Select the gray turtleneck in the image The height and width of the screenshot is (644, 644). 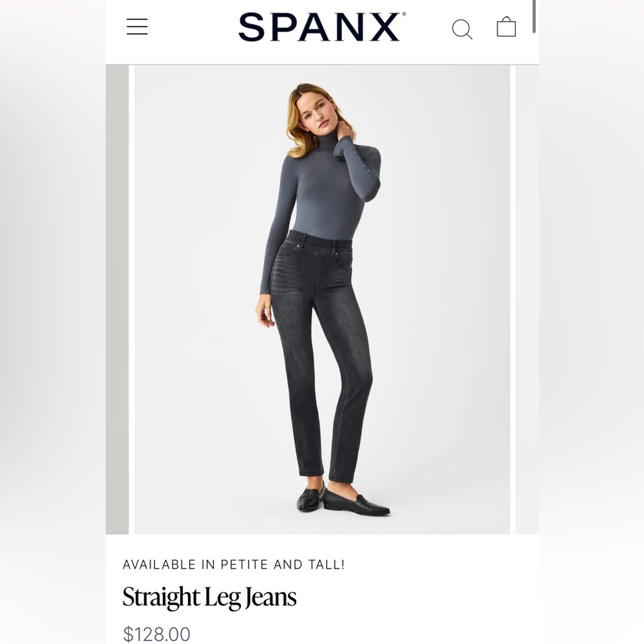pos(316,193)
